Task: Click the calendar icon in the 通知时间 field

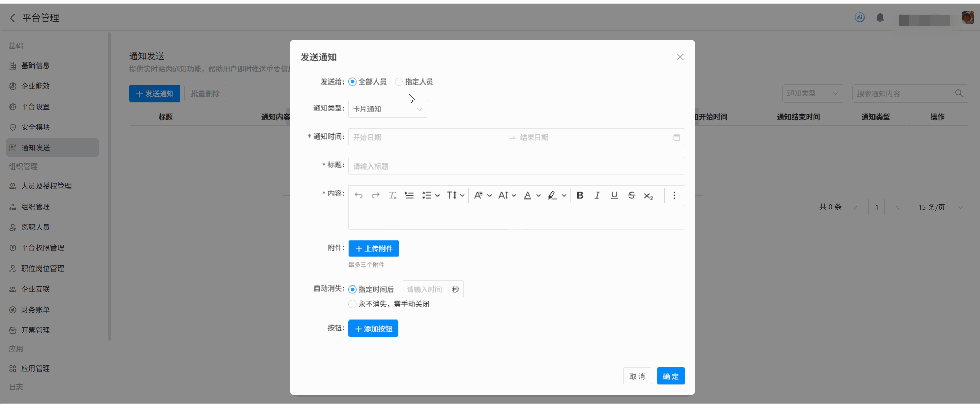Action: (676, 138)
